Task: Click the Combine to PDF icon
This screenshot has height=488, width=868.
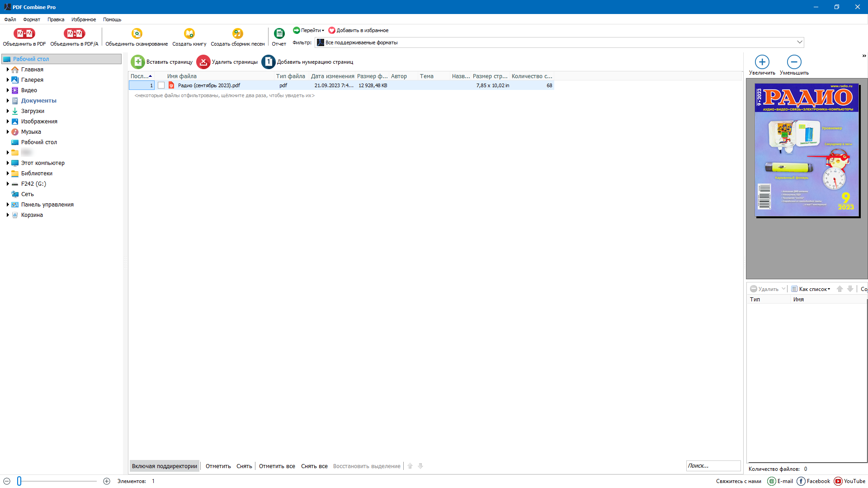Action: [24, 33]
